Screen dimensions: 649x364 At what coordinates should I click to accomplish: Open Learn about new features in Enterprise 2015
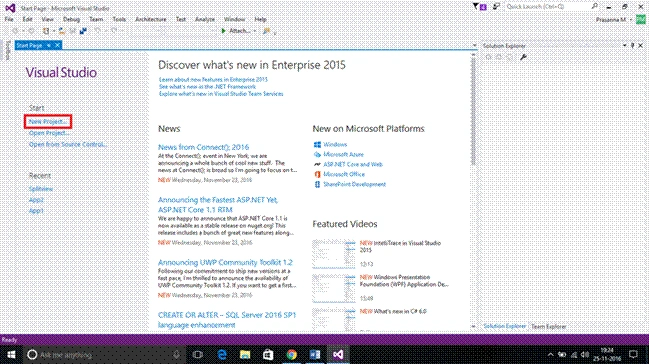[213, 80]
